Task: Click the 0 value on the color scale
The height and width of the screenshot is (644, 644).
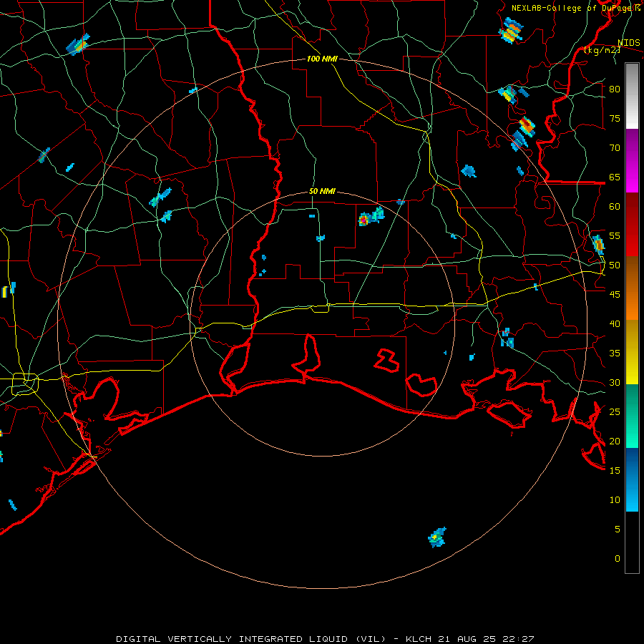Action: tap(618, 559)
